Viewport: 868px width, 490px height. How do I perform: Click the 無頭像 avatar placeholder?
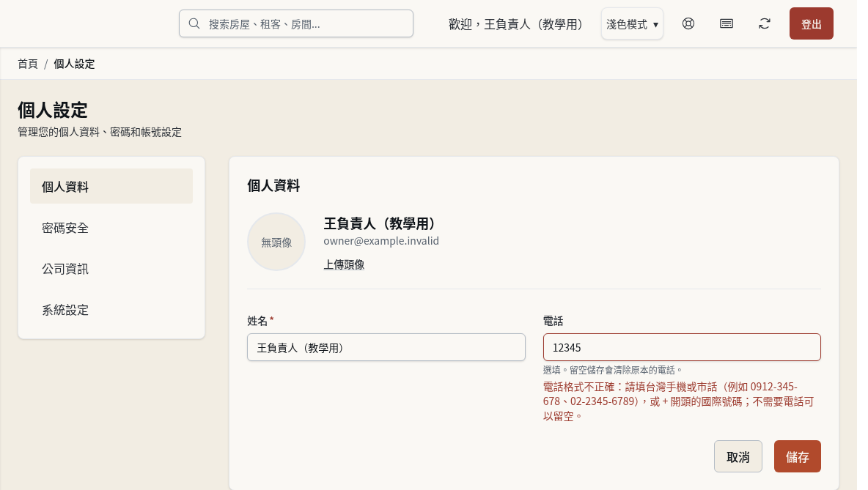276,242
